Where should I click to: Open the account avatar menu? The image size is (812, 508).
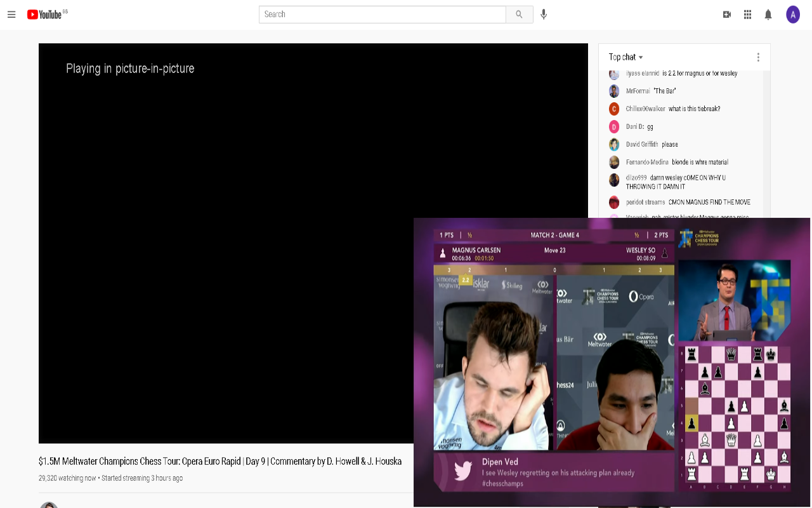[x=793, y=14]
